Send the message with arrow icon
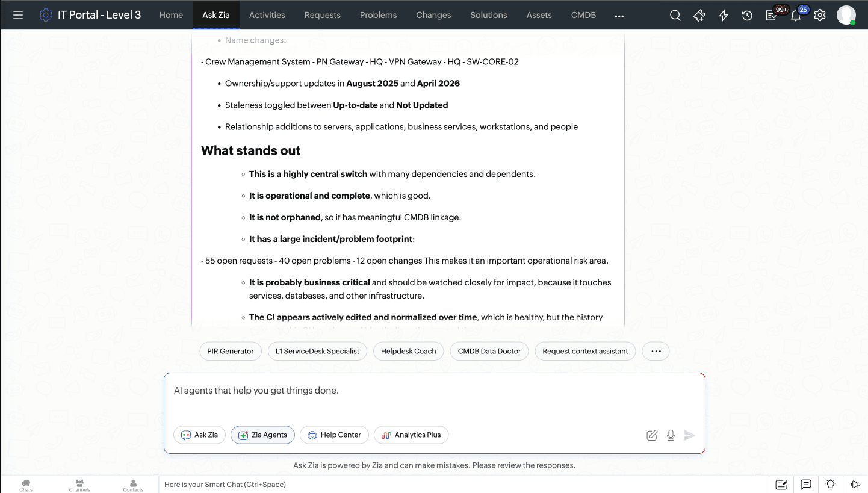 click(x=690, y=435)
